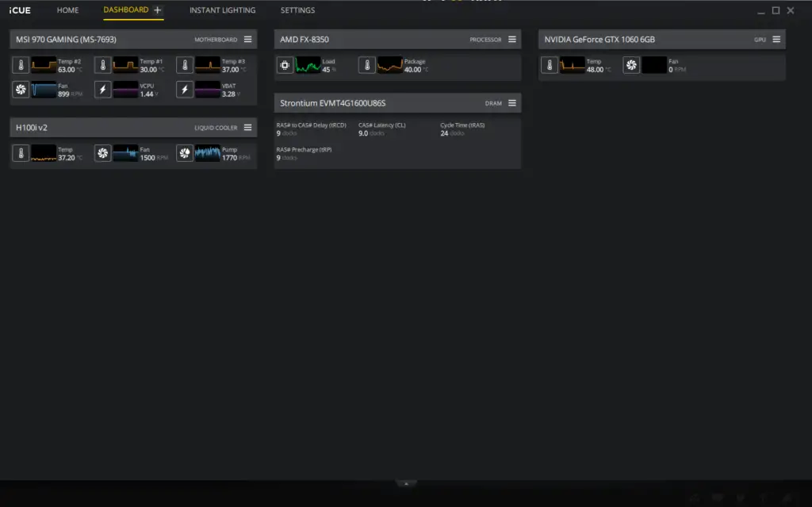This screenshot has height=507, width=812.
Task: Click the GTX 1060 Temp thermometer icon
Action: (x=550, y=65)
